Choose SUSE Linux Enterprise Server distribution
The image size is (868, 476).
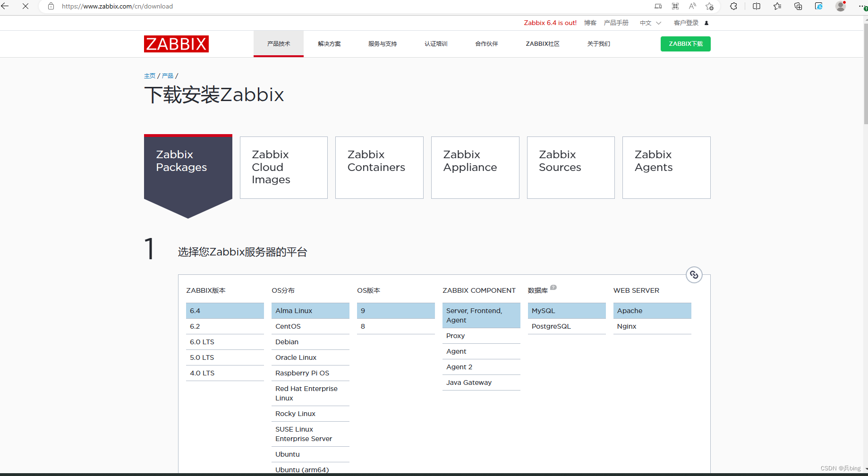(x=310, y=434)
